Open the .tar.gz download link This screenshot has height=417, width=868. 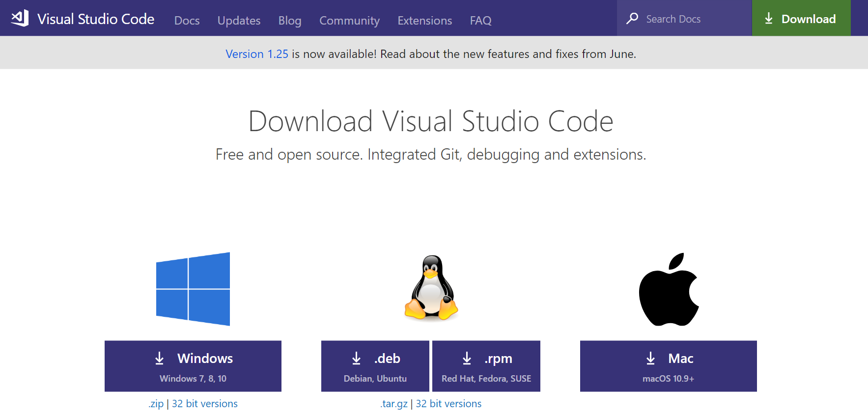(394, 404)
